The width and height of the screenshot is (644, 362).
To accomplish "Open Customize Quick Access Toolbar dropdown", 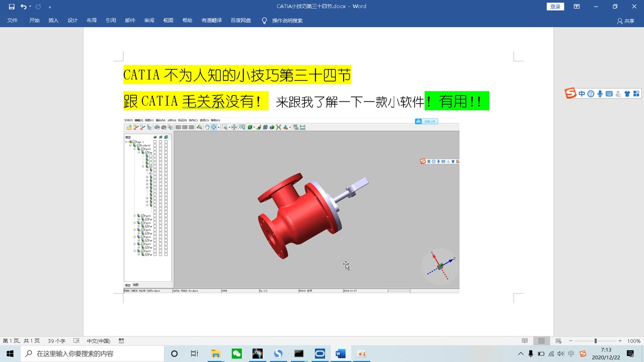I will [50, 7].
